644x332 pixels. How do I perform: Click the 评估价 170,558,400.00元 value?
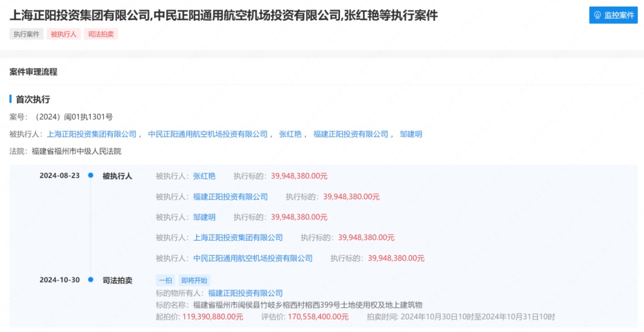tap(318, 317)
